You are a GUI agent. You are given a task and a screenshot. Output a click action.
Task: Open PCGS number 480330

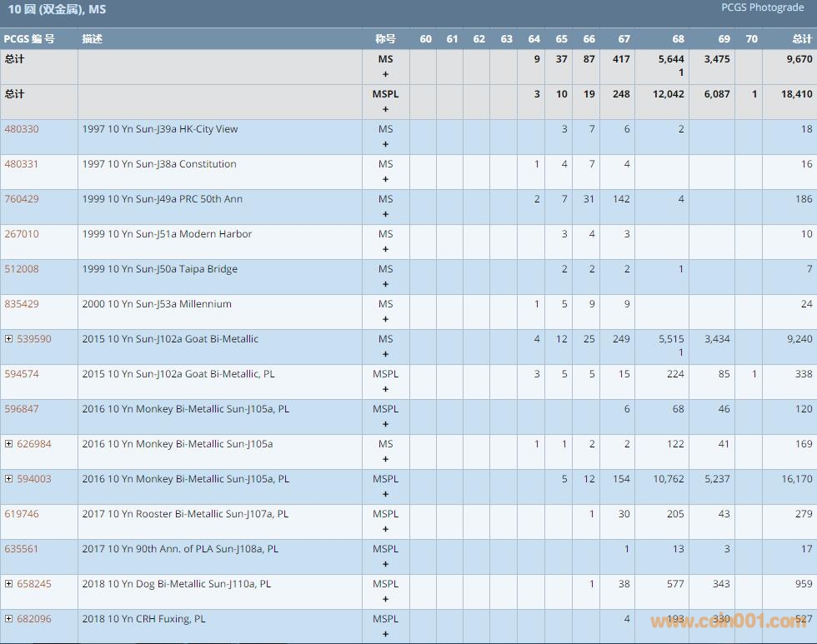coord(22,129)
